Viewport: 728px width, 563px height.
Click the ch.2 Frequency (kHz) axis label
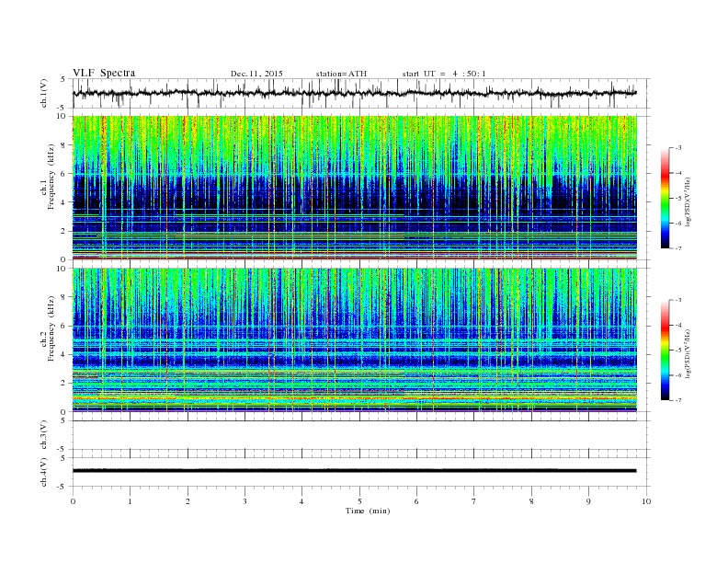pyautogui.click(x=48, y=328)
